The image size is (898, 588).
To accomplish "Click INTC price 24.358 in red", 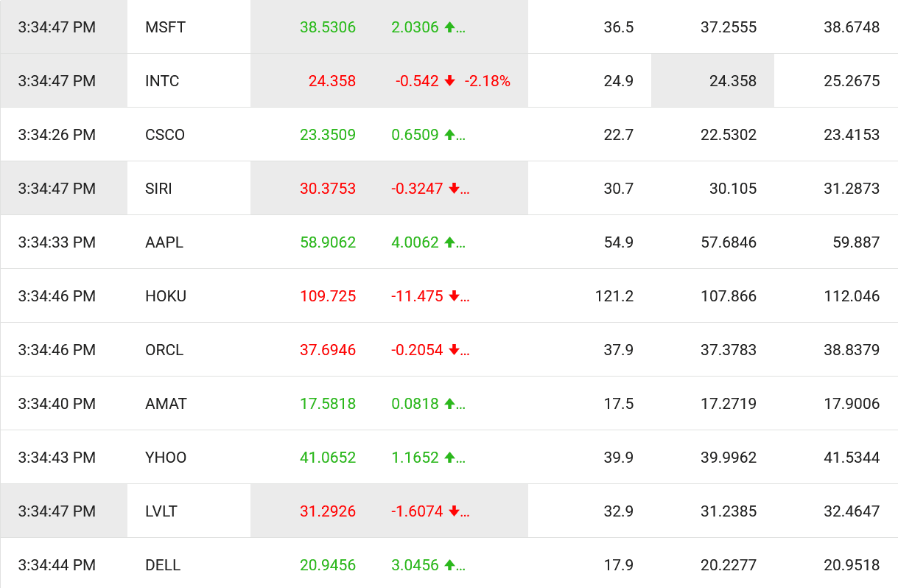I will coord(332,81).
